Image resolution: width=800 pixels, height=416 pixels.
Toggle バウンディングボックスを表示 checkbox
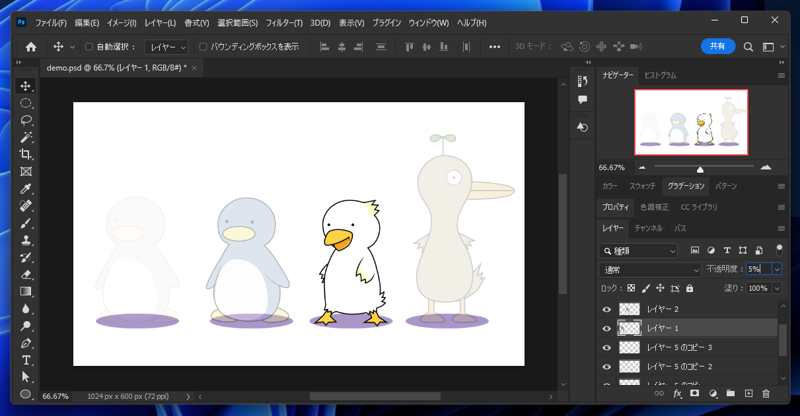204,47
